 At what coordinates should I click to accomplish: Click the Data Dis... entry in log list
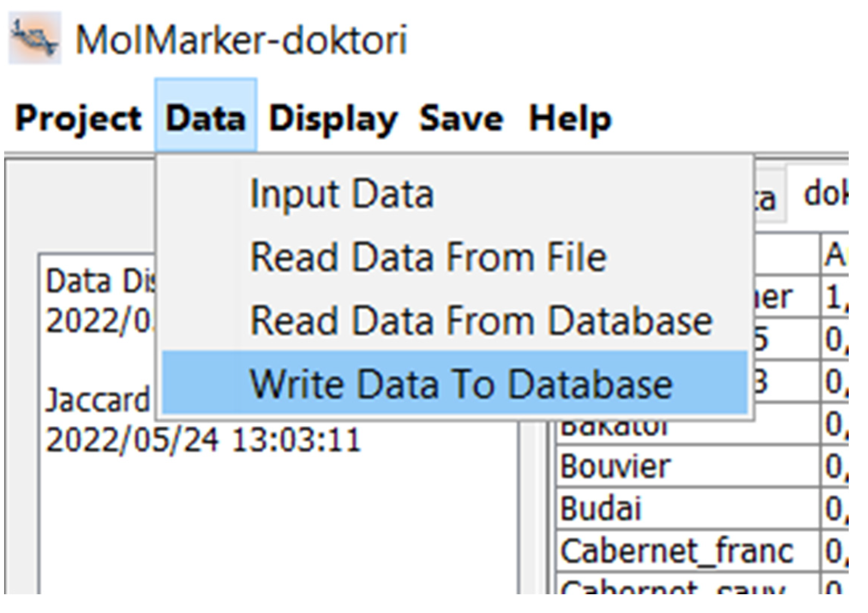click(100, 282)
